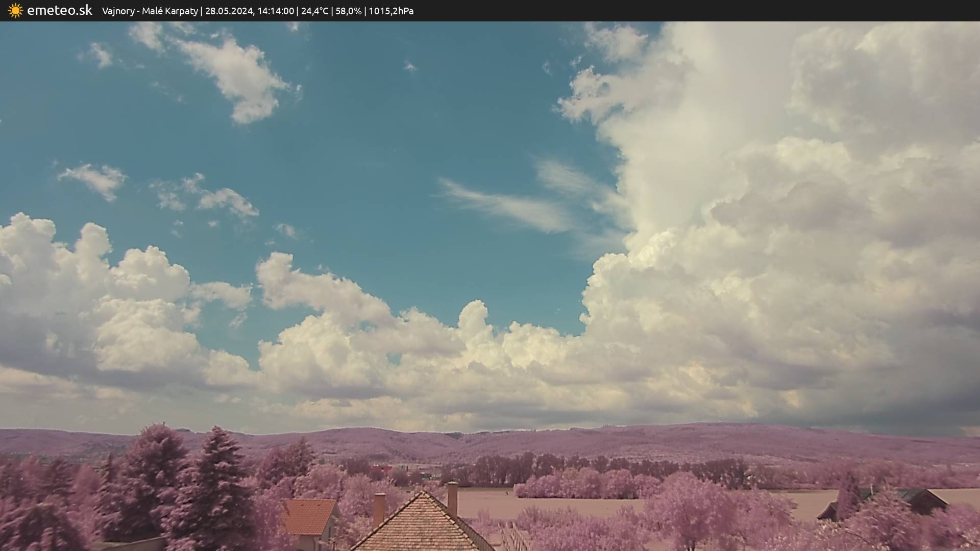Click the sun logo icon
The height and width of the screenshot is (551, 980).
(15, 11)
